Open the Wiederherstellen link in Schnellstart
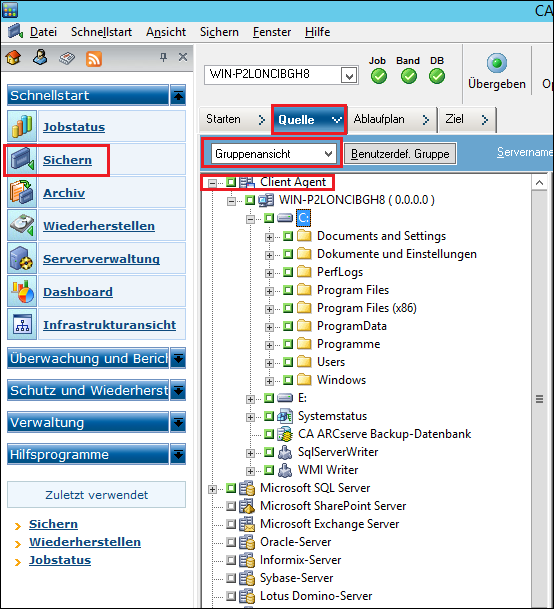 [99, 226]
